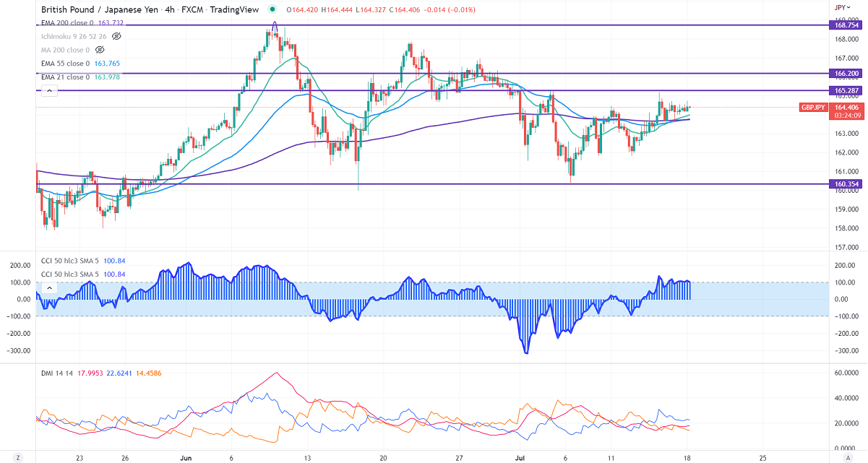Viewport: 868px width, 463px height.
Task: Collapse the CCI pane legend arrow
Action: click(x=48, y=287)
